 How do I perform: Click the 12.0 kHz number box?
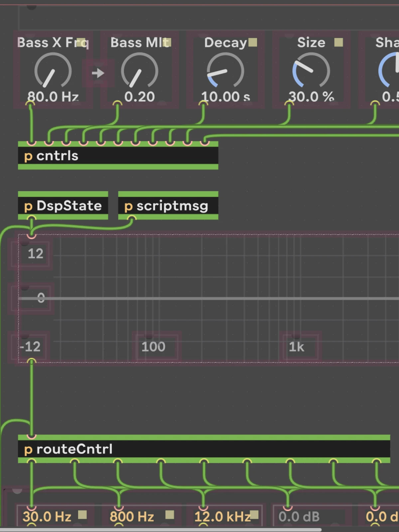(x=222, y=517)
